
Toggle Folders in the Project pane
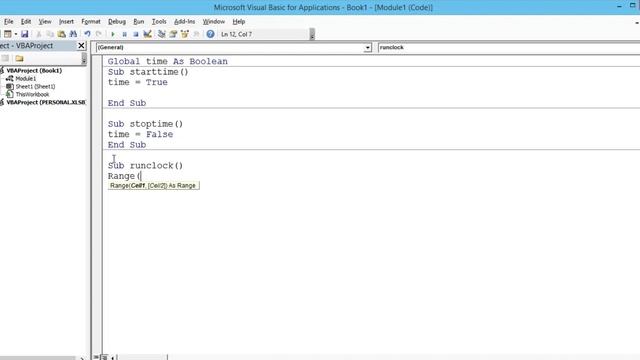(x=19, y=58)
